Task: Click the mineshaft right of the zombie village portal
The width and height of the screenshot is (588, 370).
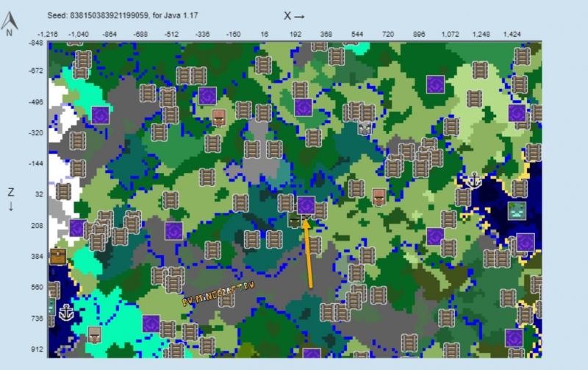Action: coord(320,210)
